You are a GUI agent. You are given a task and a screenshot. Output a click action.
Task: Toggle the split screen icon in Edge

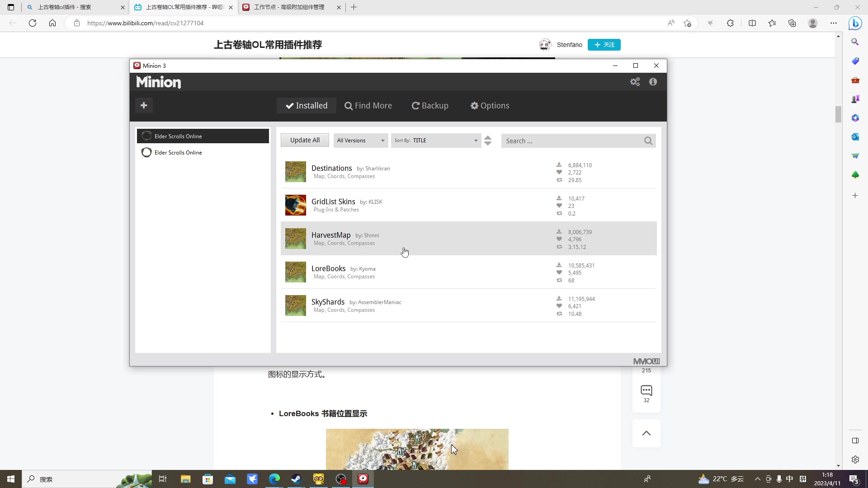point(752,23)
